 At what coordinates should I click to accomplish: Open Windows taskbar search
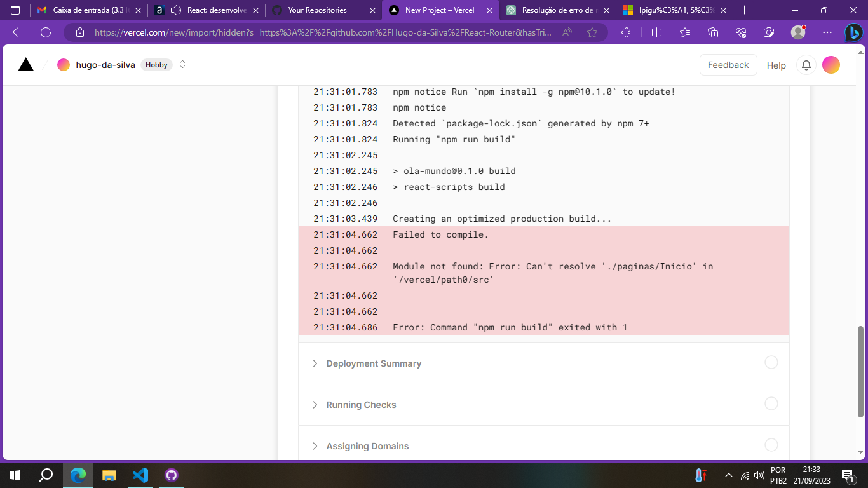pos(46,475)
